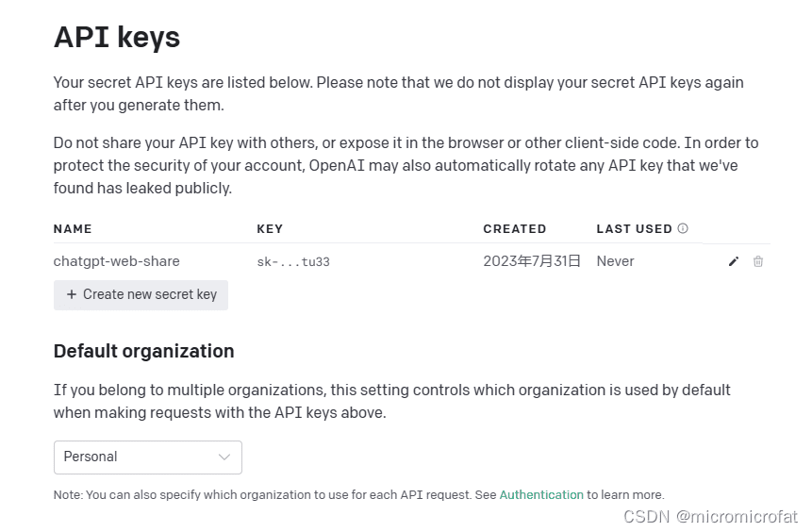This screenshot has height=532, width=812.
Task: Click the masked key sk-...tu33
Action: click(x=293, y=261)
